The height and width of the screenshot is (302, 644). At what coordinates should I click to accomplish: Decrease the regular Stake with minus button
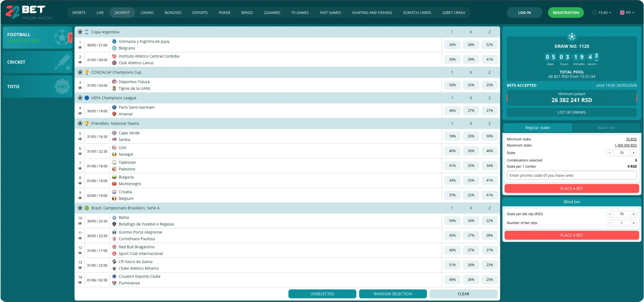click(x=610, y=153)
